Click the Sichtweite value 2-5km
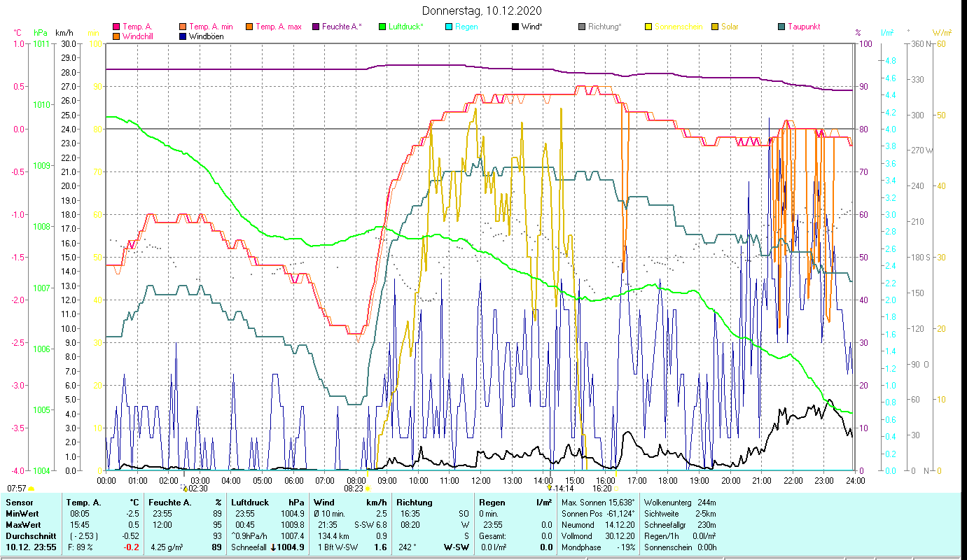The height and width of the screenshot is (560, 967). coord(707,514)
